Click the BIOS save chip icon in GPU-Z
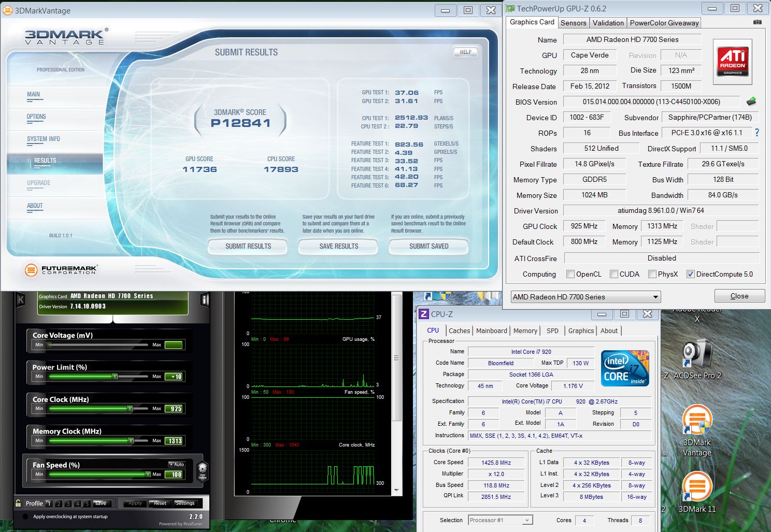 click(x=751, y=102)
